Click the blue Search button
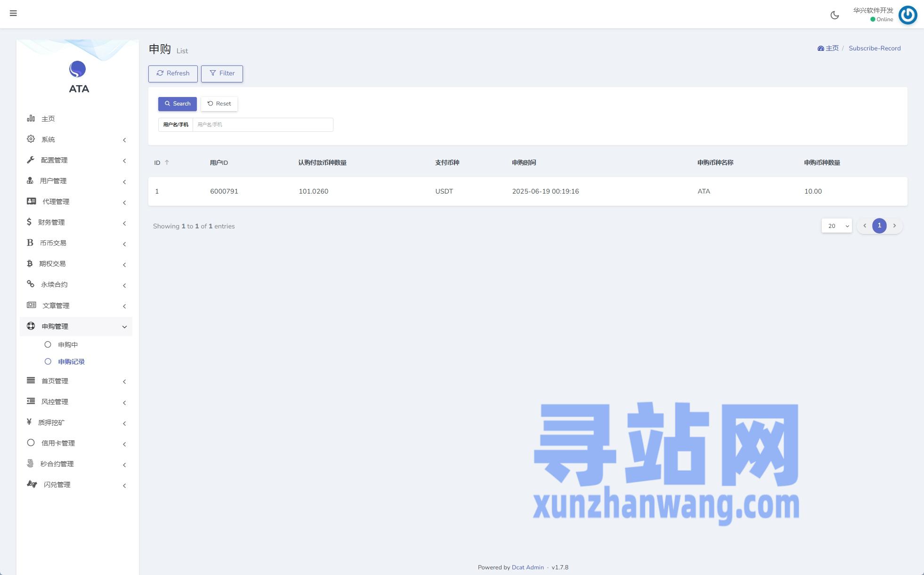 pos(178,104)
